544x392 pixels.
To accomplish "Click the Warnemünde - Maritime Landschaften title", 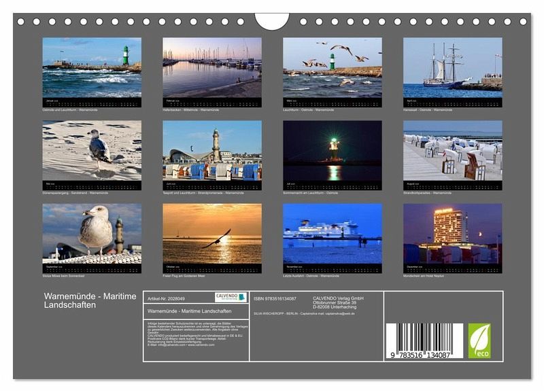I will pos(90,300).
